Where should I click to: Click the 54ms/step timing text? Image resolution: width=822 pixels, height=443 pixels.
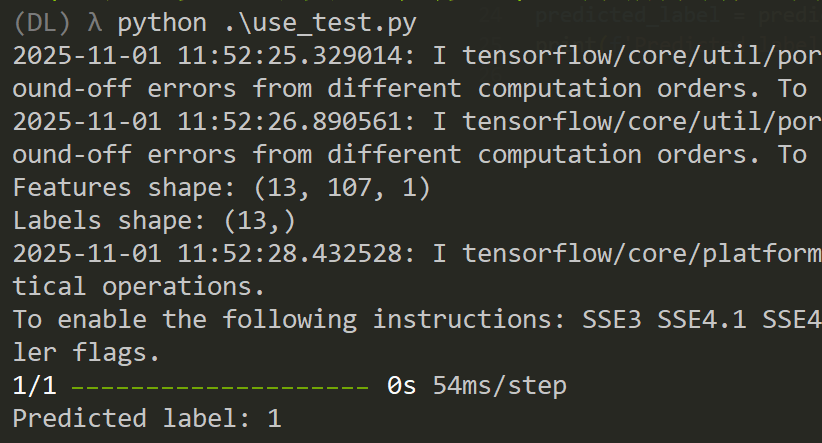[x=499, y=385]
